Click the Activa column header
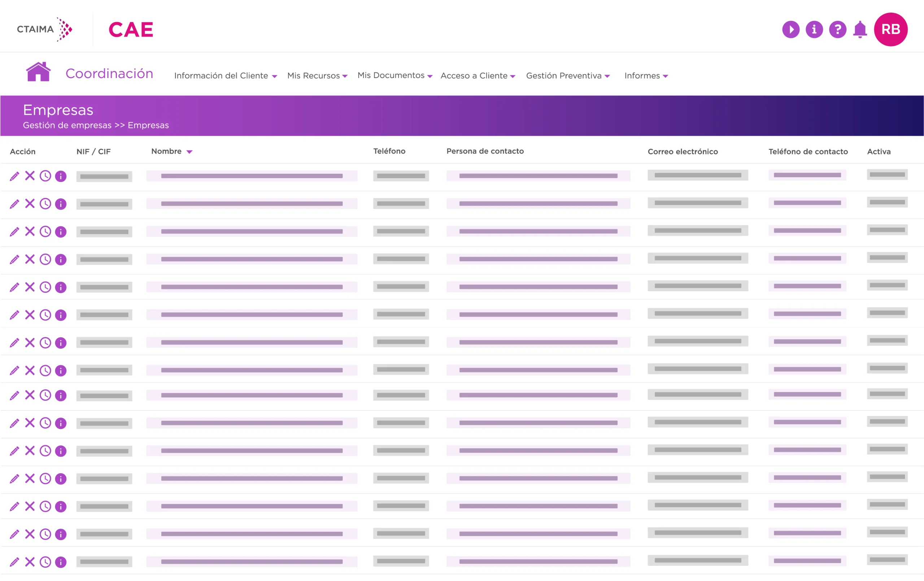The width and height of the screenshot is (924, 581). (879, 152)
